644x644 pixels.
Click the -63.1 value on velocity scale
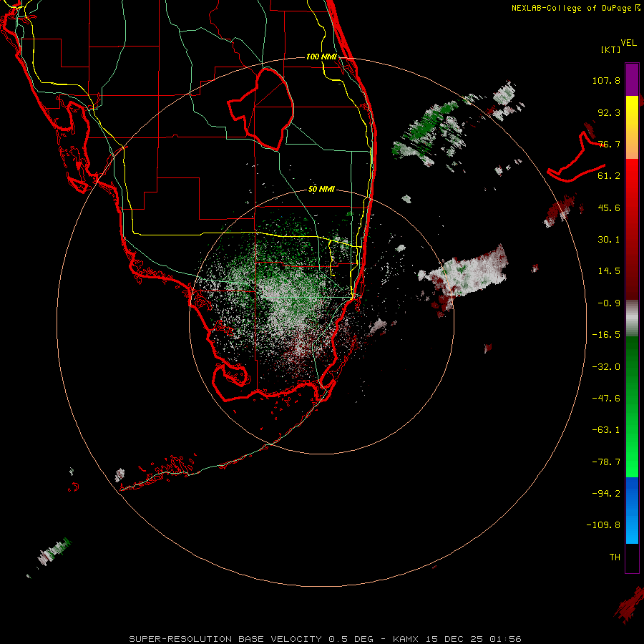click(606, 430)
